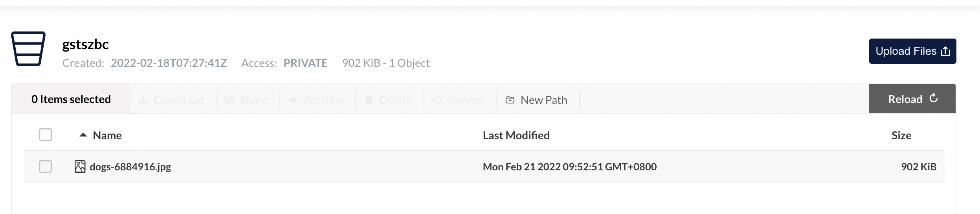Screen dimensions: 980x214
Task: Click the bucket icon beside gstszbc
Action: click(28, 49)
